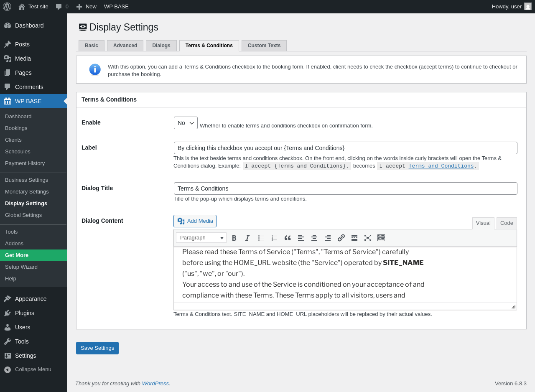Toggle bold formatting in the editor
This screenshot has width=535, height=392.
pyautogui.click(x=234, y=238)
